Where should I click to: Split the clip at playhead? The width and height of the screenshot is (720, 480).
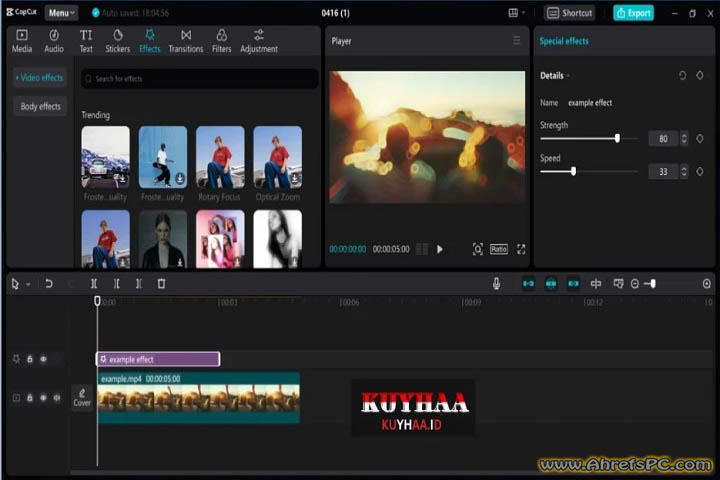tap(94, 283)
